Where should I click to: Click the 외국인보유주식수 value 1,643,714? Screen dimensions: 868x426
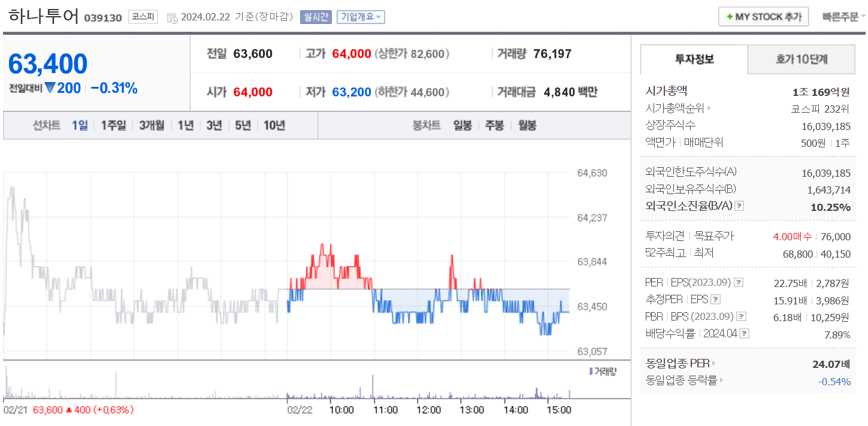(x=829, y=190)
